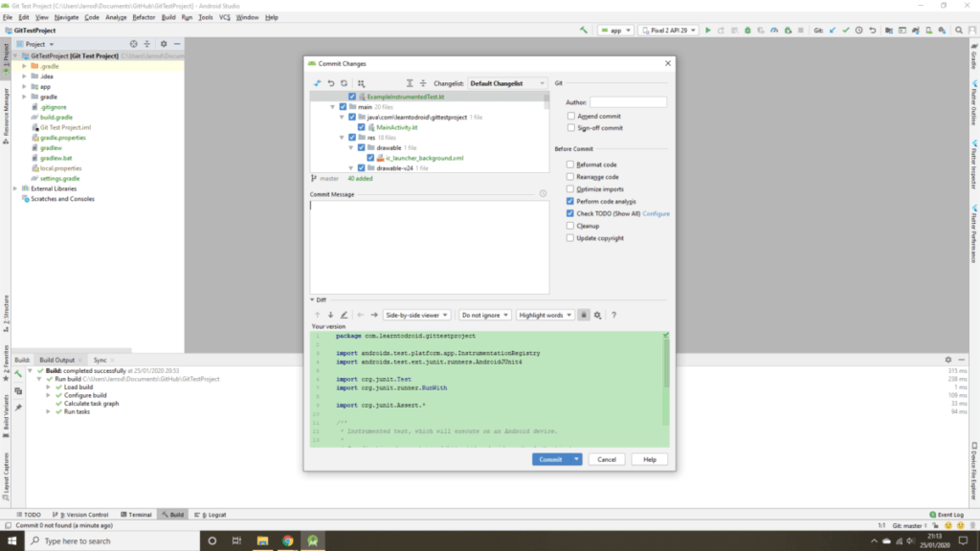Click the diff settings gear icon
The image size is (980, 551).
pyautogui.click(x=597, y=315)
